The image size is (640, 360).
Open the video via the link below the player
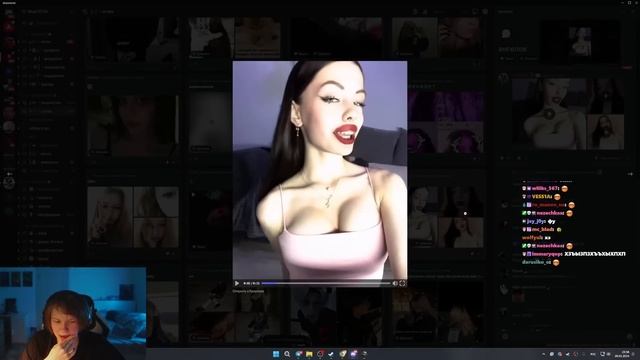coord(248,291)
